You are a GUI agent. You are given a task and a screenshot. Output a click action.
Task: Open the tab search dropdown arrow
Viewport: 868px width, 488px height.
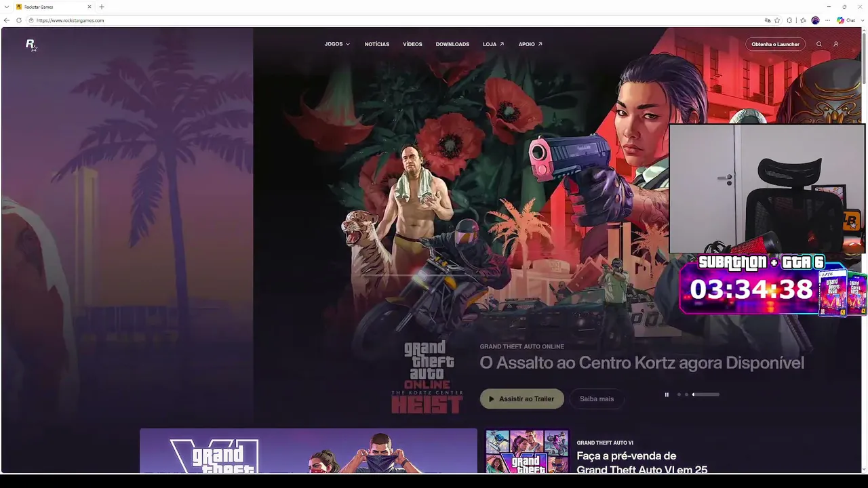[x=6, y=7]
